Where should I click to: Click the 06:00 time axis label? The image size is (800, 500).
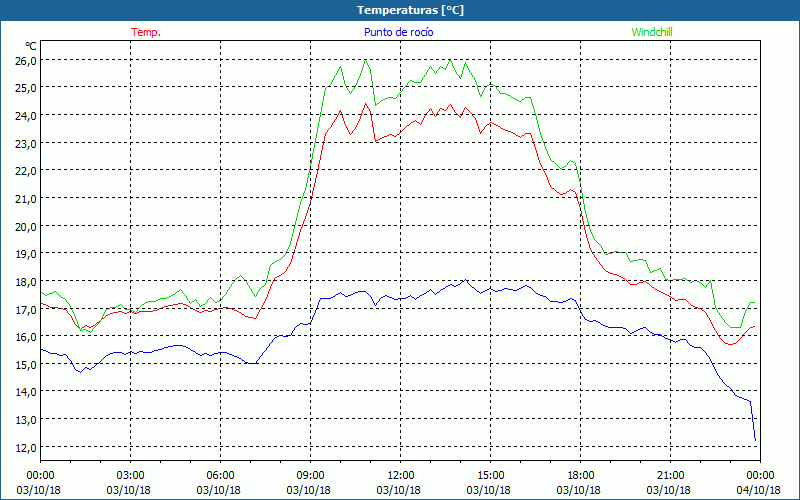(x=220, y=475)
